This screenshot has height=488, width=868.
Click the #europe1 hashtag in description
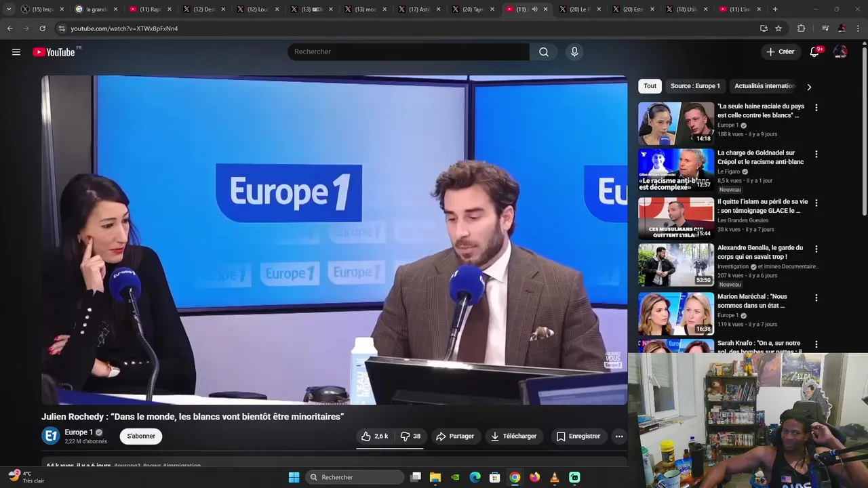click(127, 466)
